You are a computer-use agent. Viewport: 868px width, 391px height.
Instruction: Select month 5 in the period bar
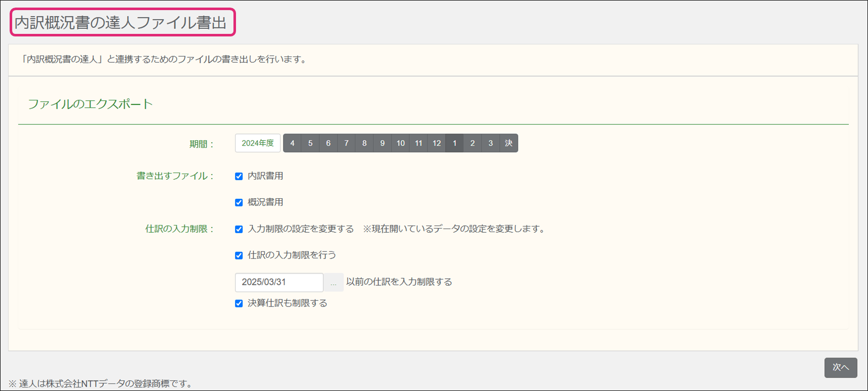pyautogui.click(x=310, y=143)
